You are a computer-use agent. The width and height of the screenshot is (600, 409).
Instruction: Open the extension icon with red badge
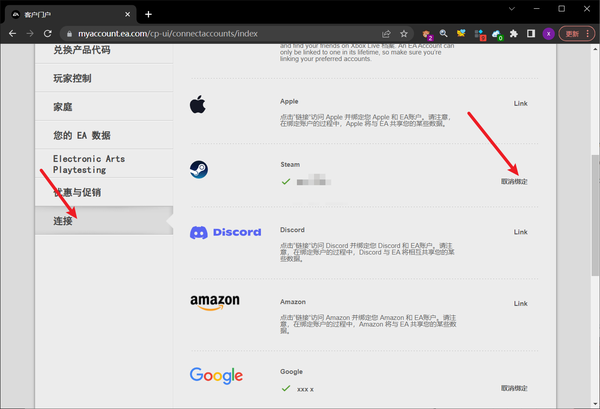click(x=480, y=34)
